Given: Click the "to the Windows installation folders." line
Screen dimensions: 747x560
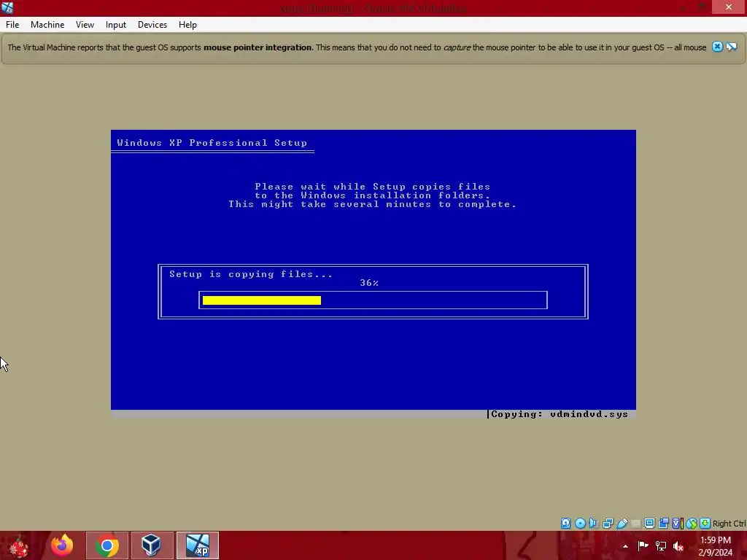Looking at the screenshot, I should click(x=372, y=195).
